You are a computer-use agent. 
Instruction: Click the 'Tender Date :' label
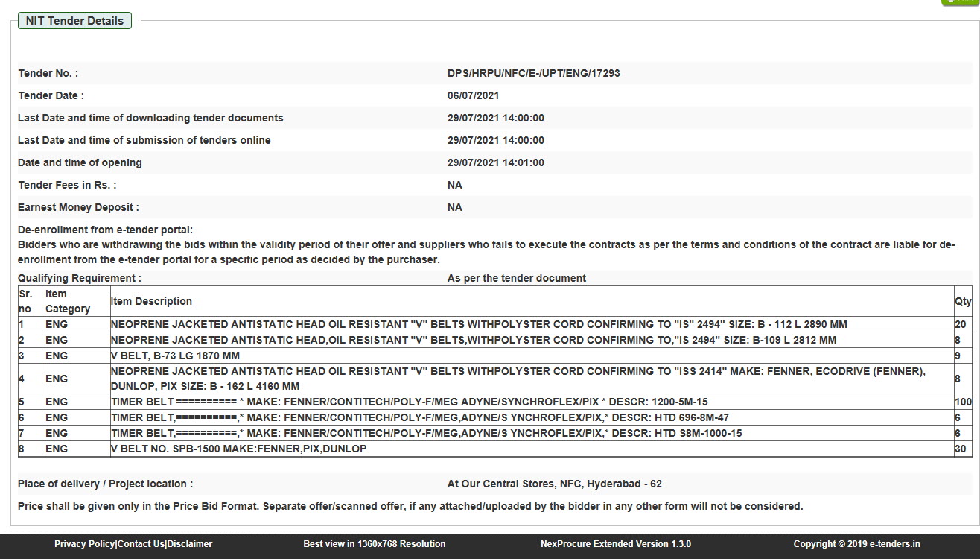(x=51, y=95)
